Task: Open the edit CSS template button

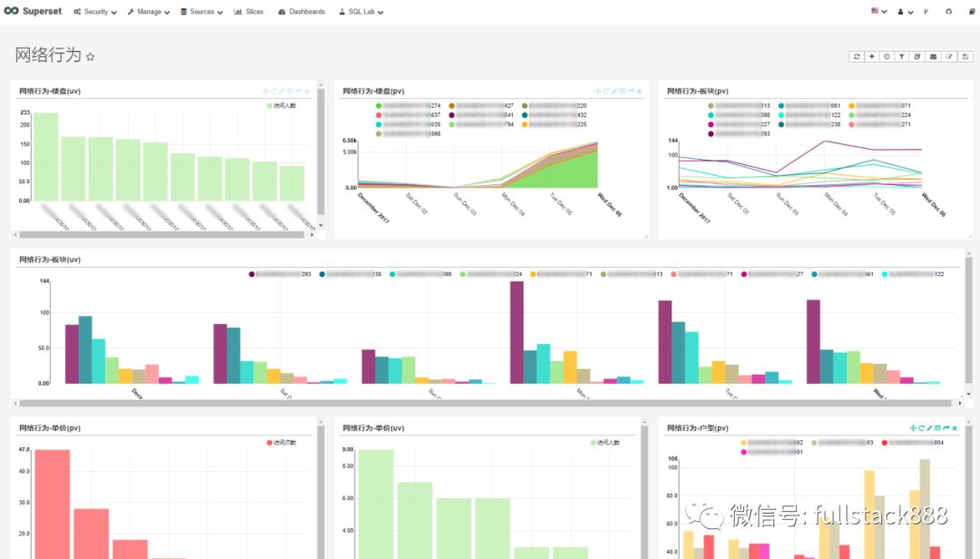Action: [917, 56]
